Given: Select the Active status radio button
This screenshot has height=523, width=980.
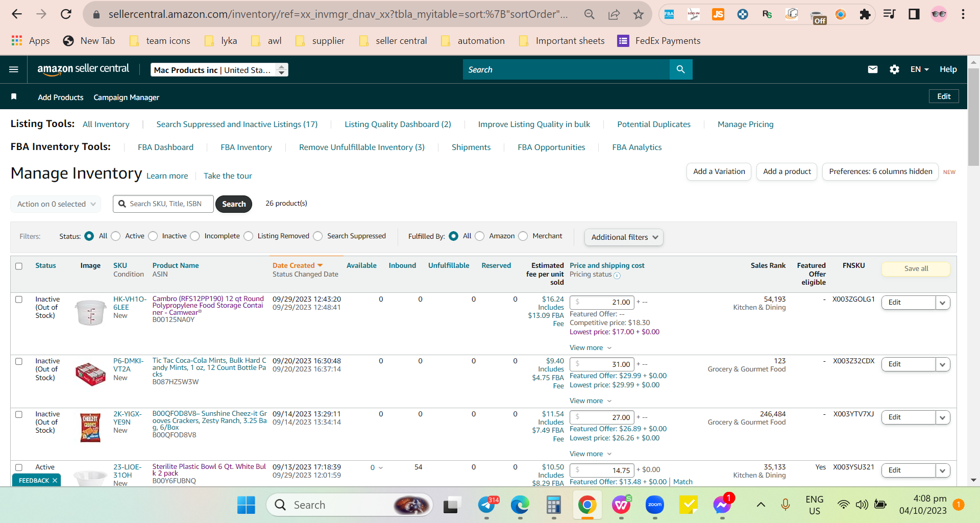Looking at the screenshot, I should (x=116, y=236).
